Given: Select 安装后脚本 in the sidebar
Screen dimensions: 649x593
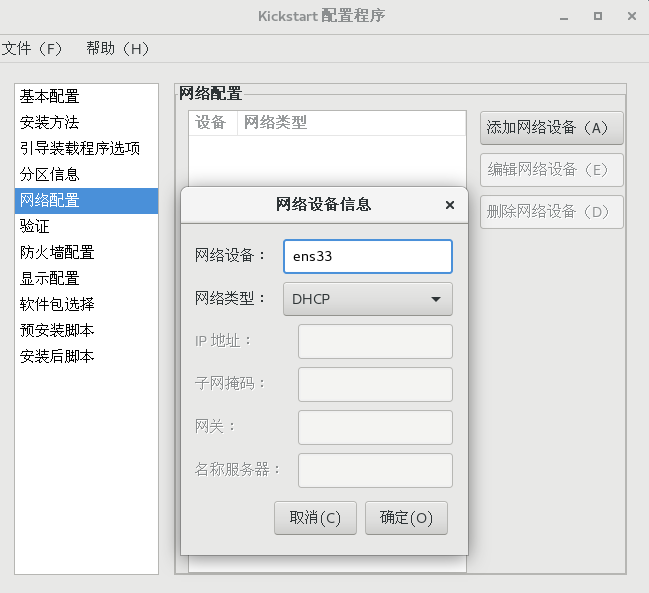Looking at the screenshot, I should [87, 356].
